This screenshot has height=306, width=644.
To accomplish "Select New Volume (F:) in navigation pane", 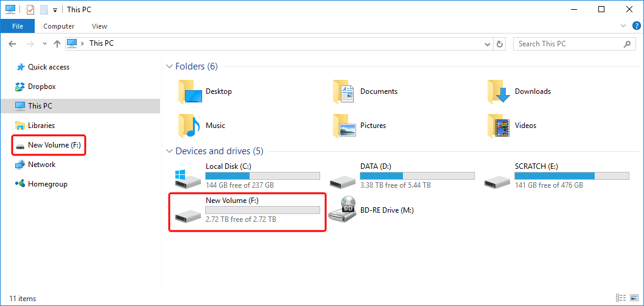I will click(x=54, y=145).
